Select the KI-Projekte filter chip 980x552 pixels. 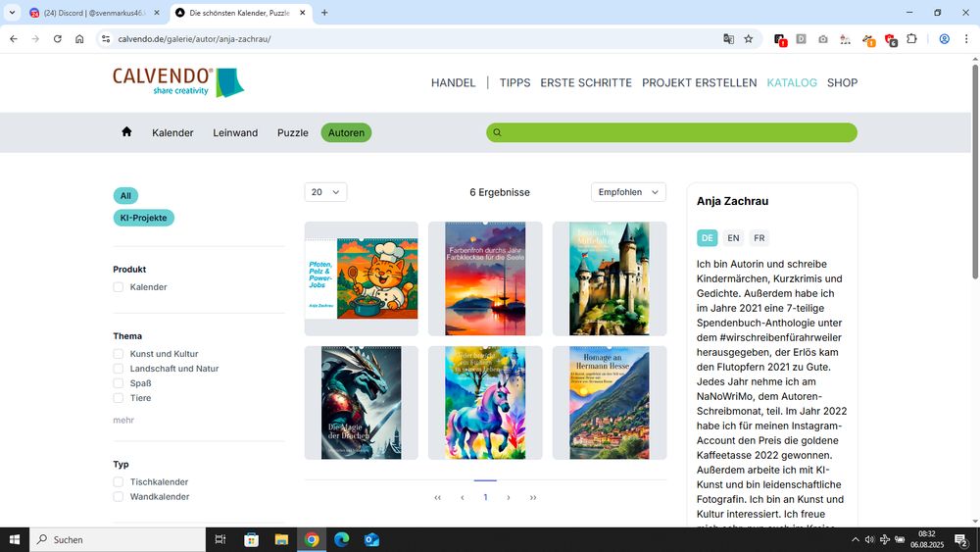click(x=144, y=218)
